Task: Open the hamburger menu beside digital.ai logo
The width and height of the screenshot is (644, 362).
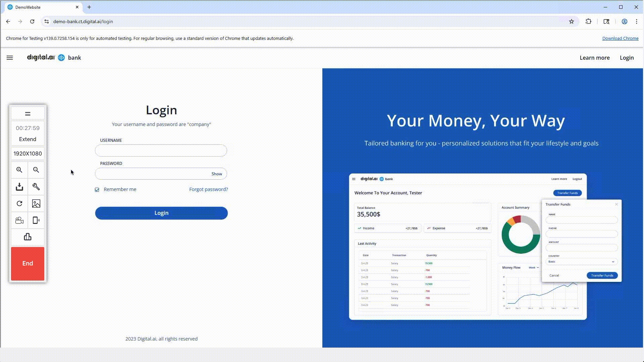Action: click(x=10, y=58)
